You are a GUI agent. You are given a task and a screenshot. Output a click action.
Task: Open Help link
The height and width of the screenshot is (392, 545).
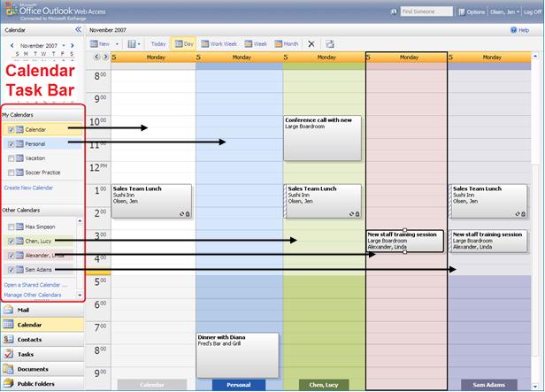point(524,30)
